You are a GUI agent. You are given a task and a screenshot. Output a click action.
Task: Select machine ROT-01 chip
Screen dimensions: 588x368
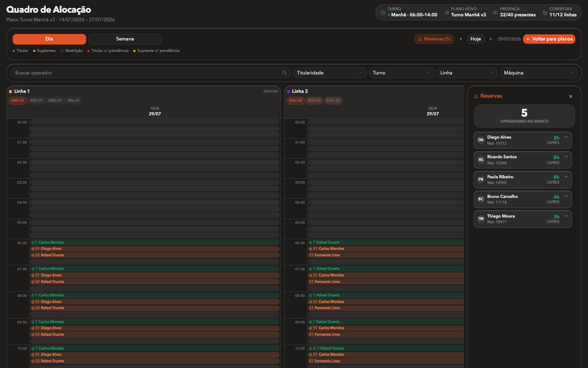[36, 101]
